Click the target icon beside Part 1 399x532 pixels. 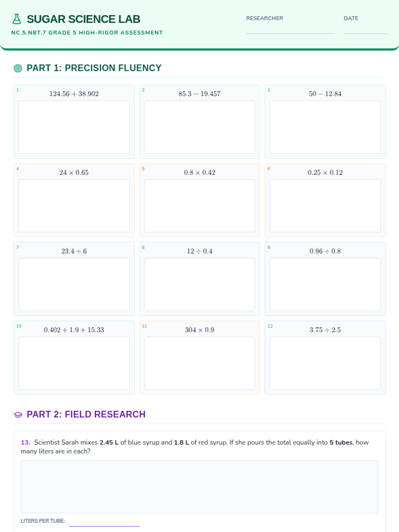click(x=18, y=68)
